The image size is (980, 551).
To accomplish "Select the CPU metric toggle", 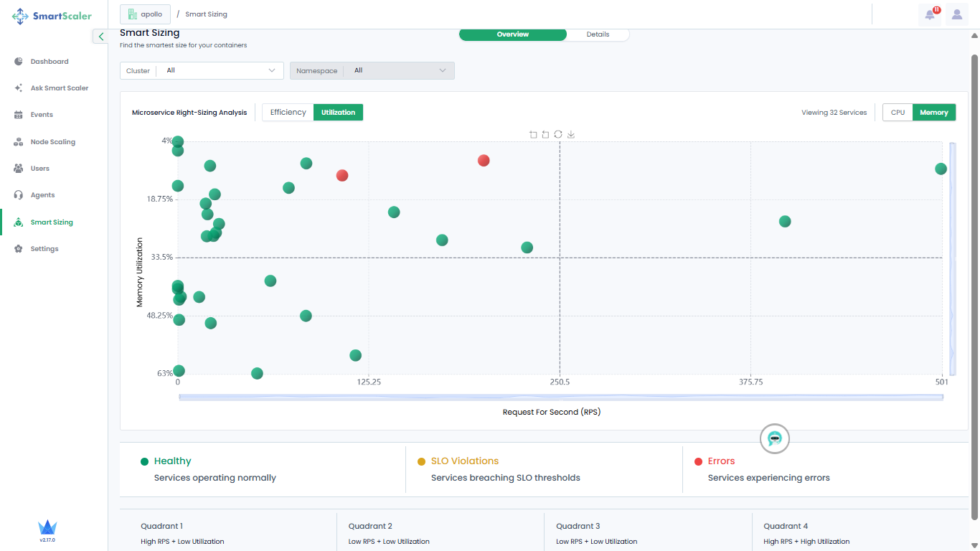I will click(897, 113).
